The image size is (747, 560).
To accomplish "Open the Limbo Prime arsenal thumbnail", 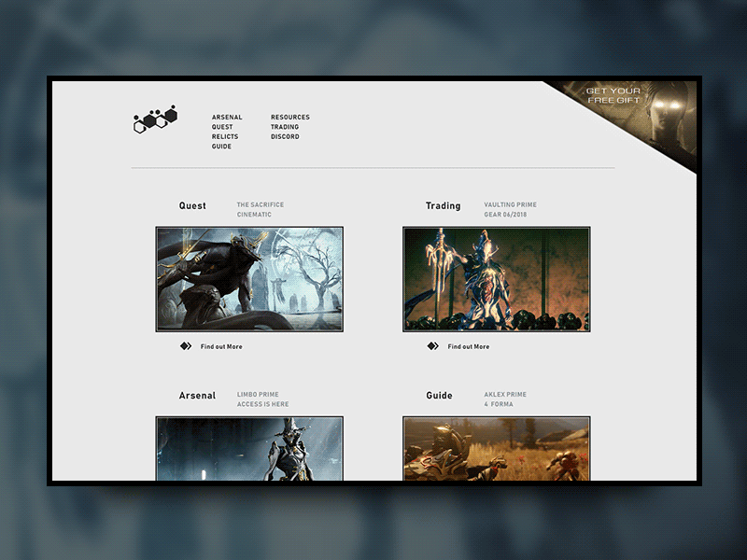I will [249, 449].
